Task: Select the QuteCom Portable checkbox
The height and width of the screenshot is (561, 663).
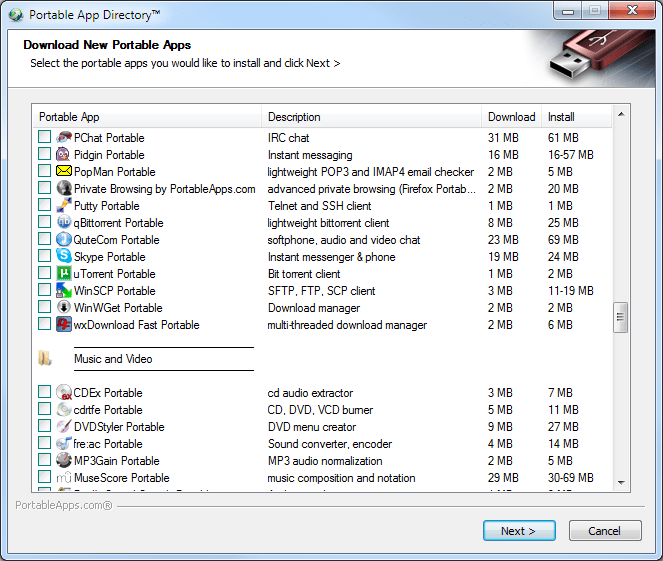Action: tap(44, 240)
